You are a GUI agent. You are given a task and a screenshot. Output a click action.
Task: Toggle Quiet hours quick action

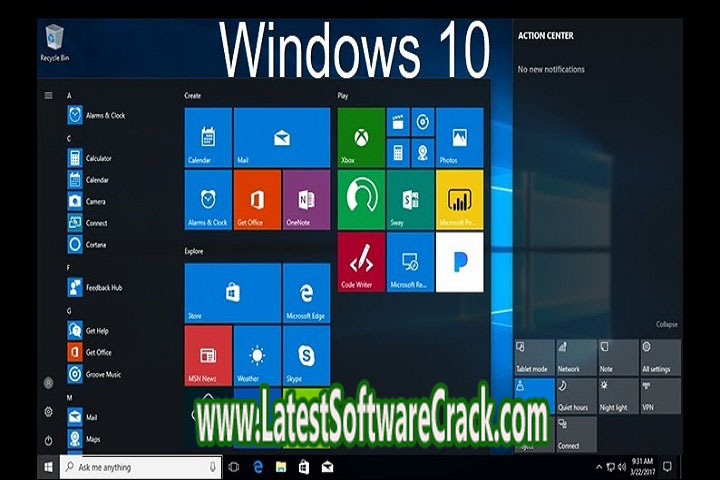[575, 395]
